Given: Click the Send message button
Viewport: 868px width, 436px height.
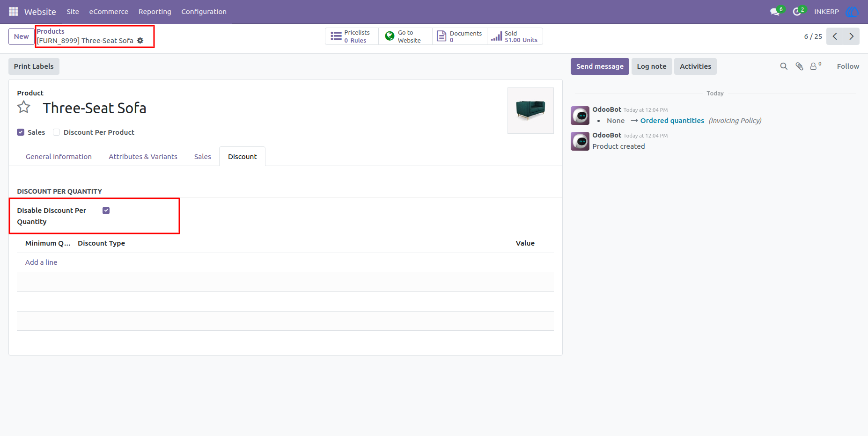Looking at the screenshot, I should click(600, 66).
